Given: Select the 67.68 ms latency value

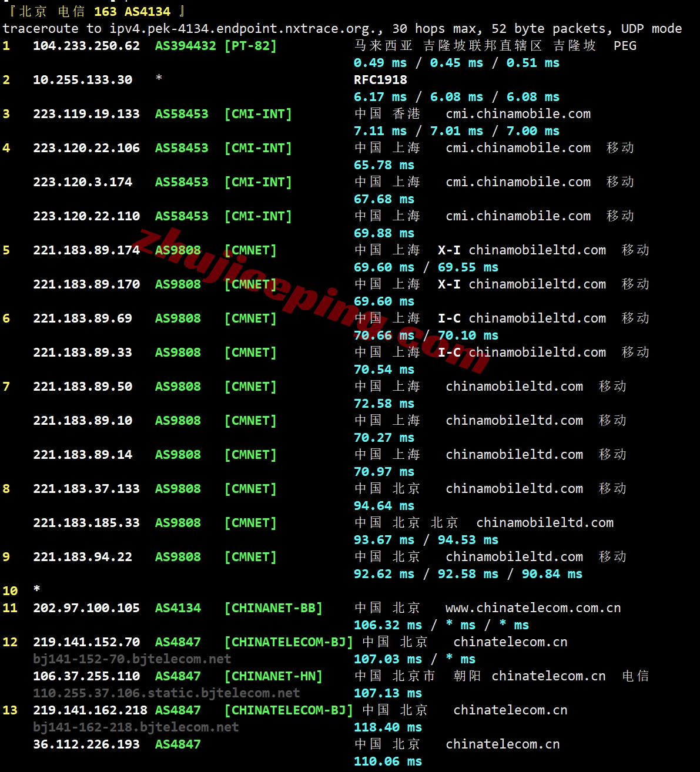Looking at the screenshot, I should pos(384,199).
